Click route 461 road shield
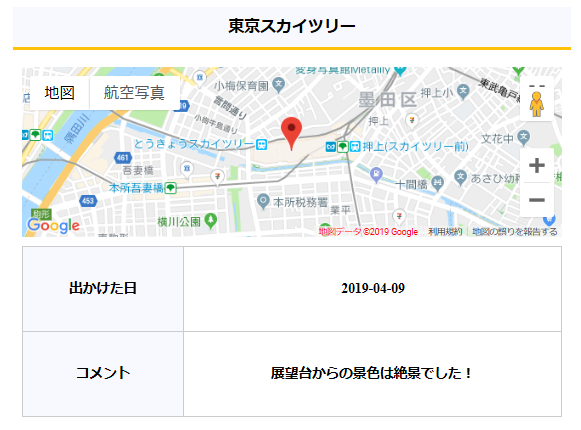 click(122, 158)
